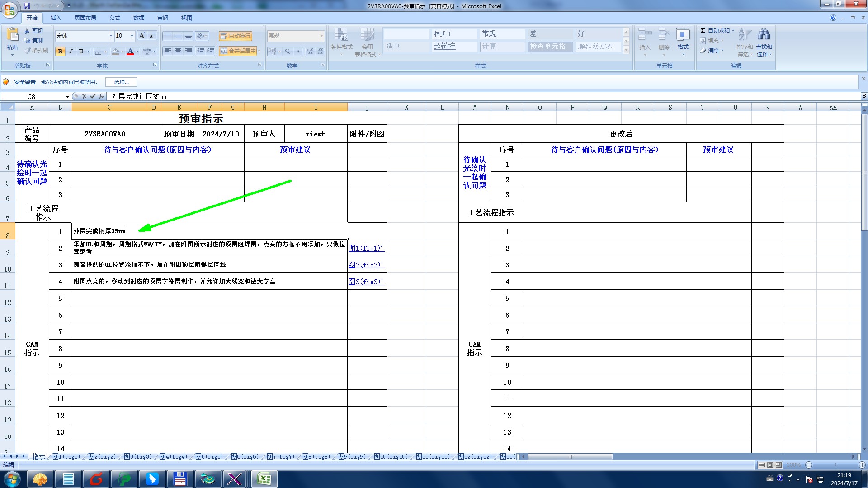Viewport: 868px width, 488px height.
Task: Open the font size dropdown showing 10
Action: click(x=132, y=36)
